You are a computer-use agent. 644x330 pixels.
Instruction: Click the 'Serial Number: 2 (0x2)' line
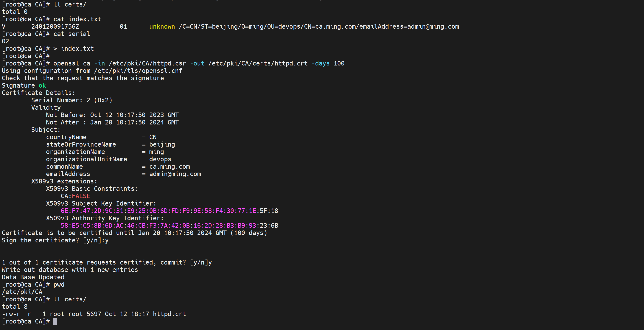coord(72,100)
